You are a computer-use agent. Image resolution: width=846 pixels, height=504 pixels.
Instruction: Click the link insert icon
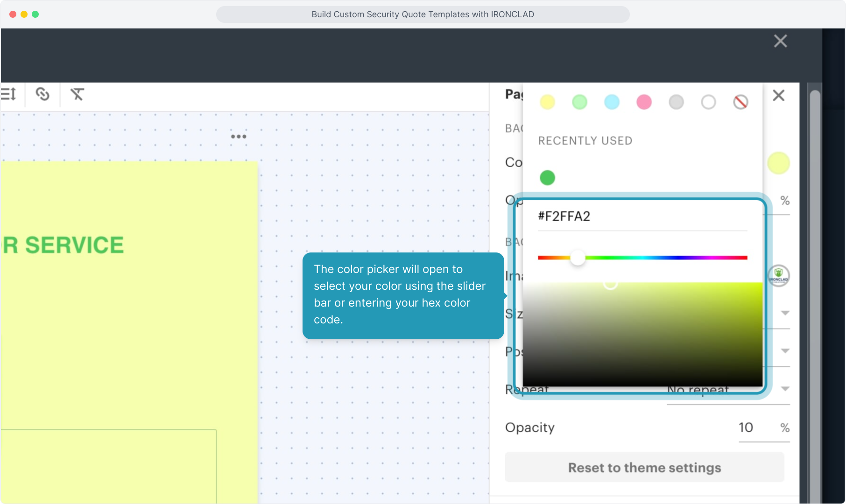tap(42, 94)
